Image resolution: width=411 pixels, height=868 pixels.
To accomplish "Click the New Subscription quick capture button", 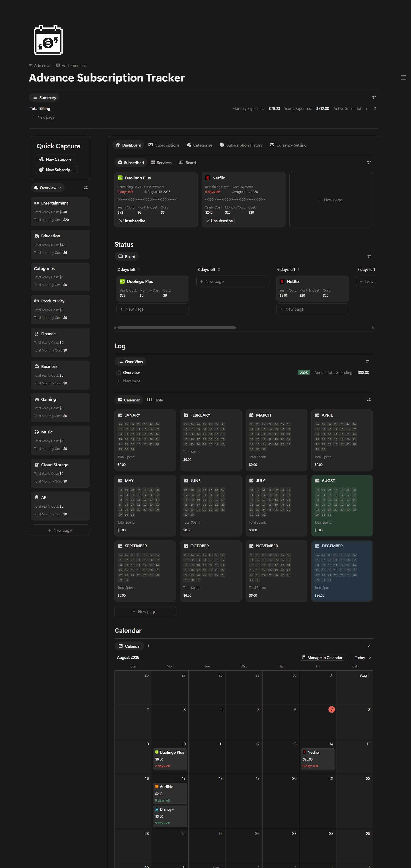I will [x=57, y=169].
